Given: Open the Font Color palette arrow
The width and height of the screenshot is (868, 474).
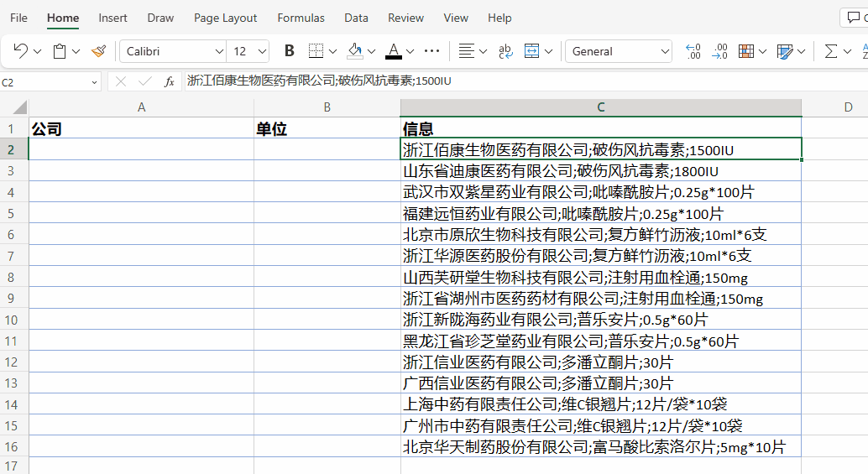Looking at the screenshot, I should click(410, 51).
